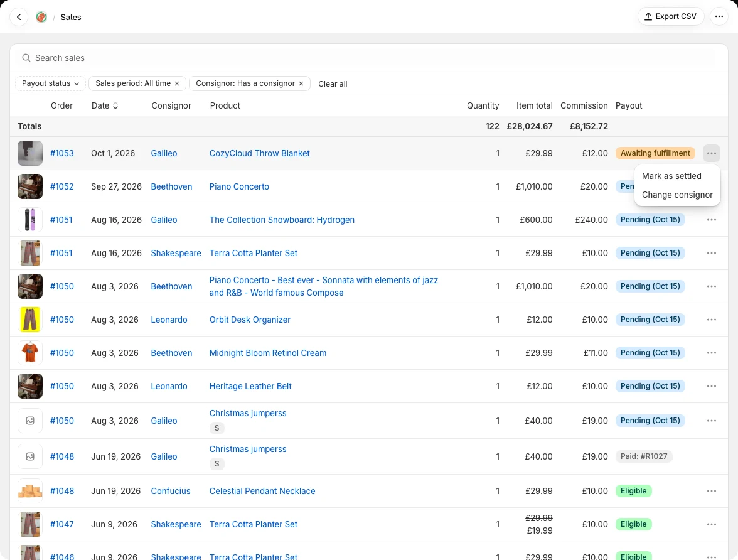The height and width of the screenshot is (560, 738).
Task: Open row actions for order #1047
Action: [711, 524]
